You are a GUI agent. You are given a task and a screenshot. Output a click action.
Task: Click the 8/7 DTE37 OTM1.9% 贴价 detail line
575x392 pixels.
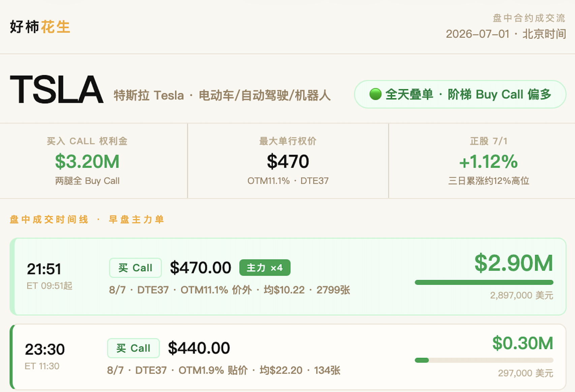[224, 370]
